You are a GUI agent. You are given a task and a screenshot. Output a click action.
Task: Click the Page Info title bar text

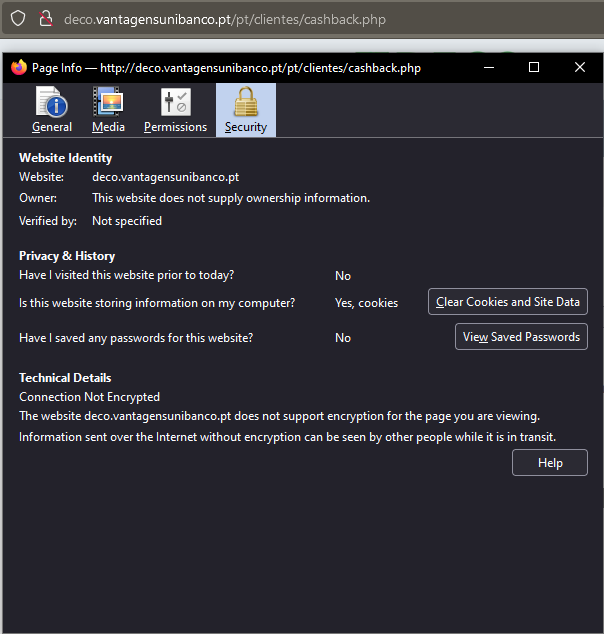(x=226, y=68)
